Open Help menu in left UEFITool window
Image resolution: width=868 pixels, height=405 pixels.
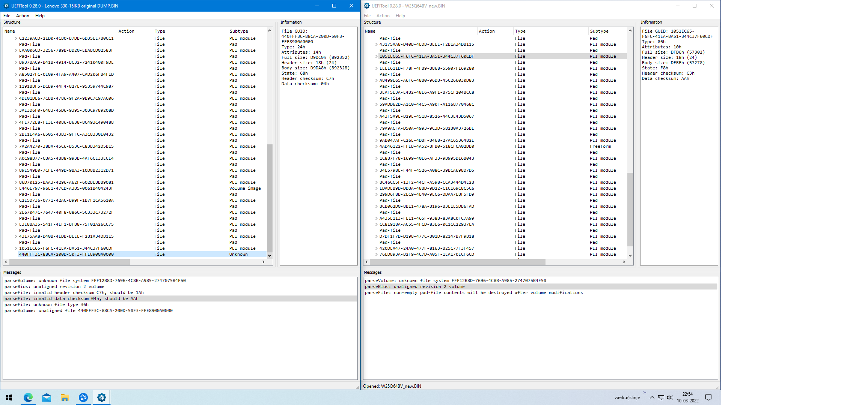40,16
